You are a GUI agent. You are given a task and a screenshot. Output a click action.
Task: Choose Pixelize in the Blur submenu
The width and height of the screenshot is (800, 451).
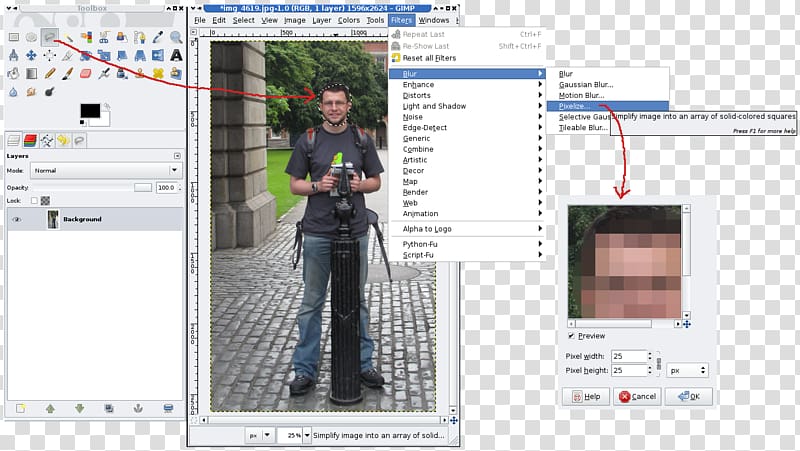(x=607, y=106)
